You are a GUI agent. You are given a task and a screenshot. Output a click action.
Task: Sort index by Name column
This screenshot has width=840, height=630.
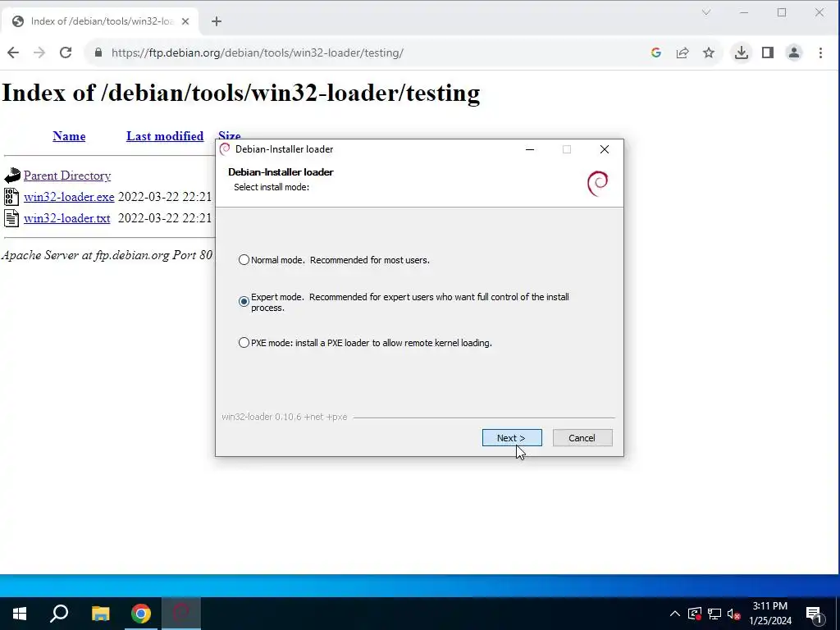[69, 136]
